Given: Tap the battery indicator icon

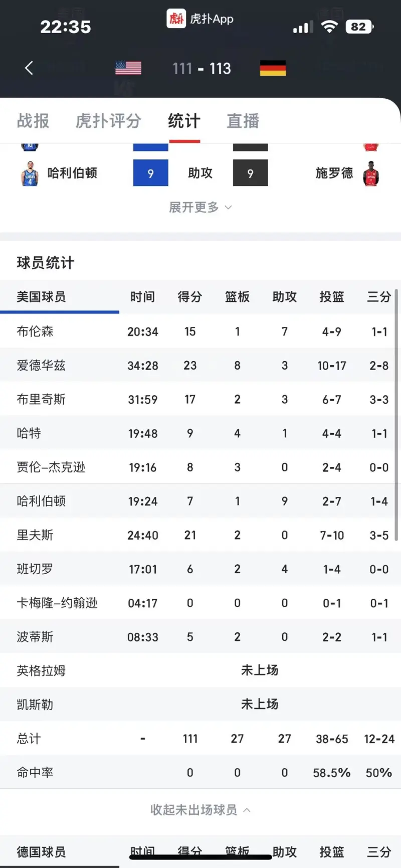Looking at the screenshot, I should [359, 27].
